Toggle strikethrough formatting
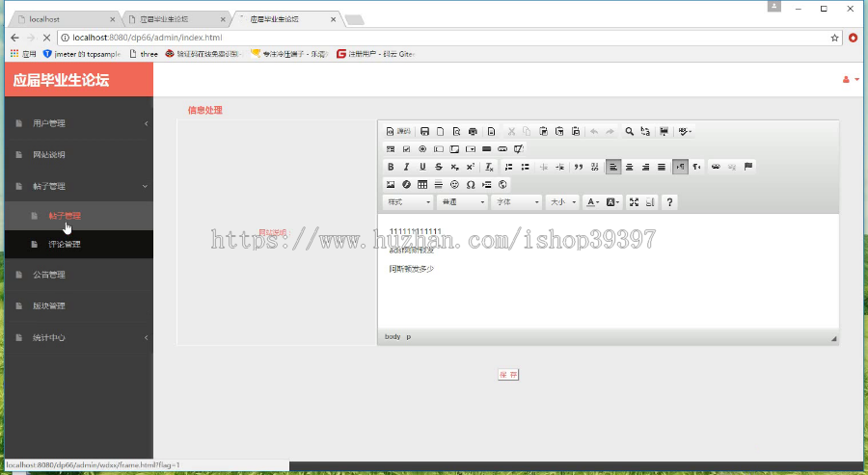This screenshot has height=475, width=868. point(439,167)
